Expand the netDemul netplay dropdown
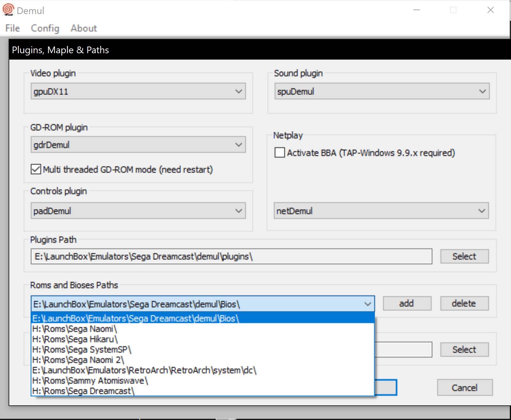511x420 pixels. pos(381,211)
